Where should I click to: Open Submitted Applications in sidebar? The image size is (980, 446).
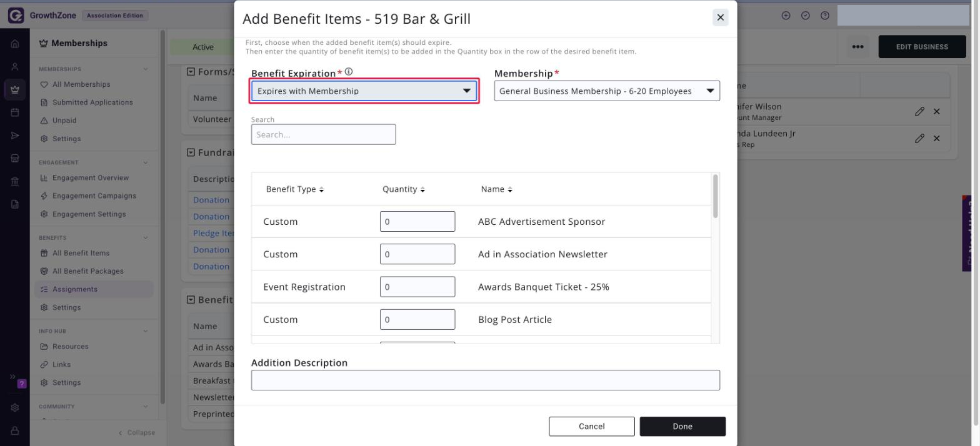(92, 102)
